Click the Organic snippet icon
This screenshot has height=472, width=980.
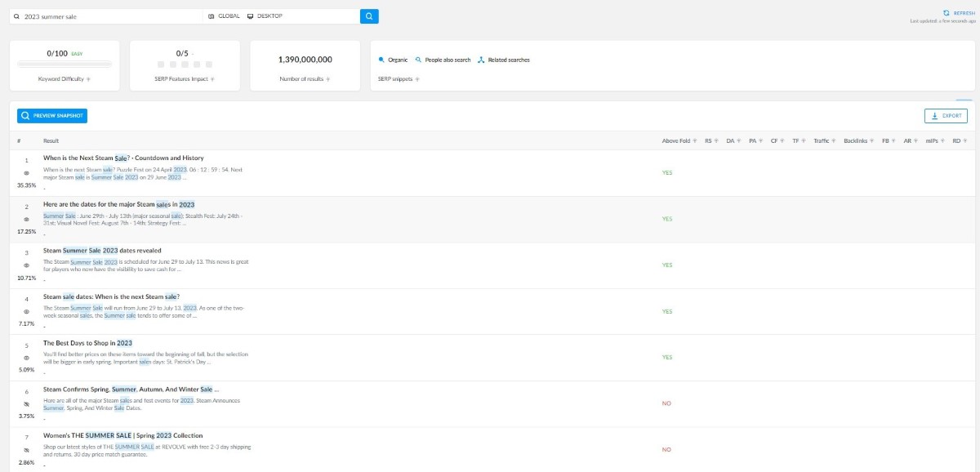(381, 60)
